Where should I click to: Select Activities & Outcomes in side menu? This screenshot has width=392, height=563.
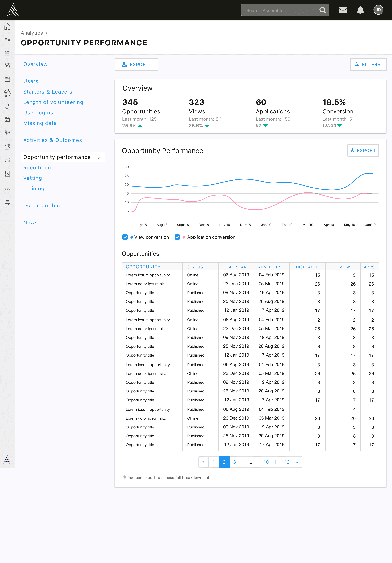point(52,140)
